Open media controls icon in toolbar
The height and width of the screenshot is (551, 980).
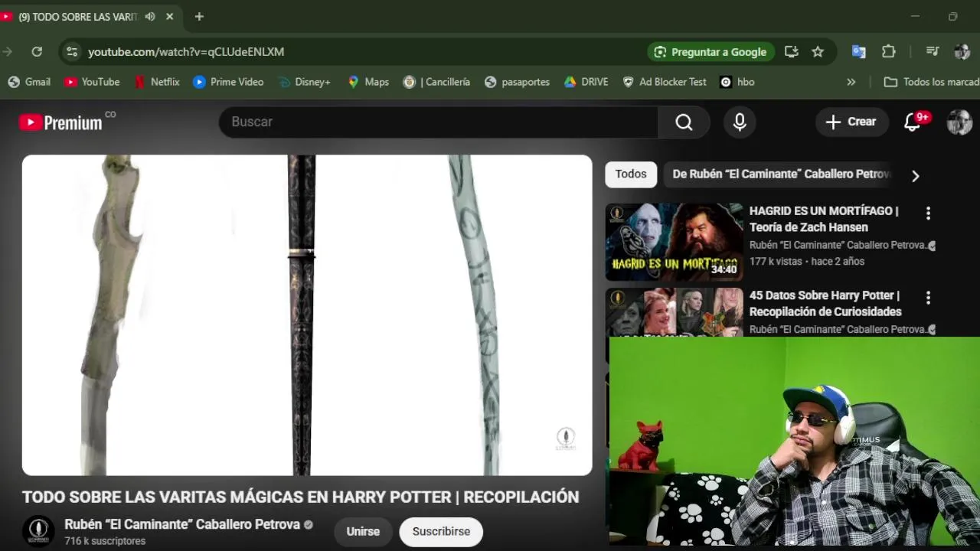(933, 51)
